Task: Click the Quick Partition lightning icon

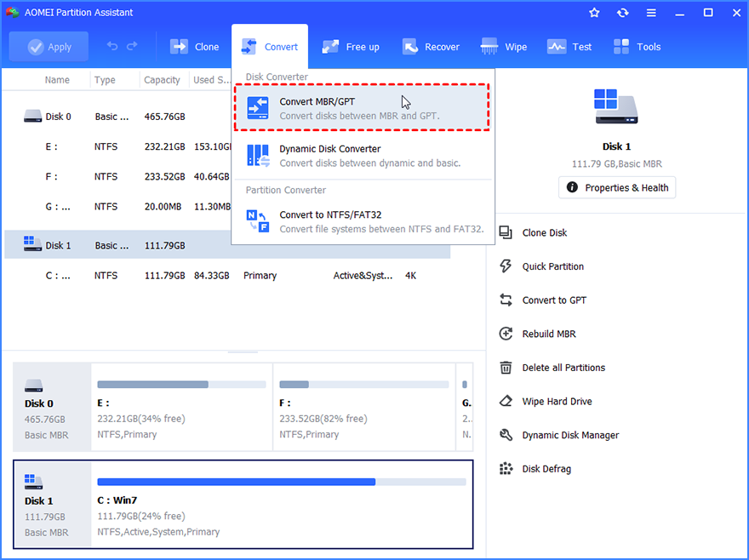Action: [506, 266]
